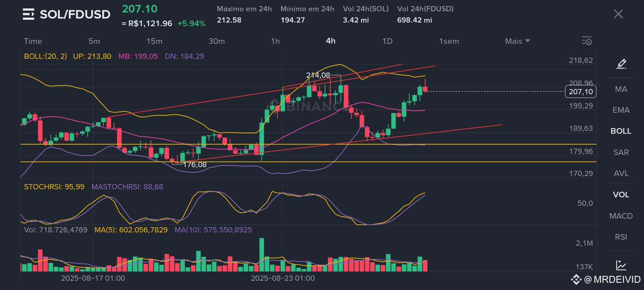This screenshot has width=644, height=290.
Task: Switch to the 5m timeframe
Action: click(94, 41)
